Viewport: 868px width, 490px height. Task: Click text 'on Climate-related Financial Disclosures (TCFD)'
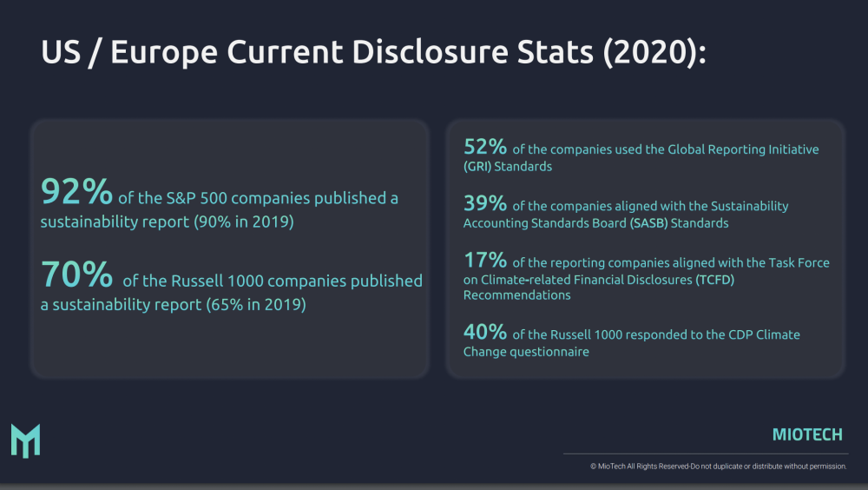coord(599,280)
